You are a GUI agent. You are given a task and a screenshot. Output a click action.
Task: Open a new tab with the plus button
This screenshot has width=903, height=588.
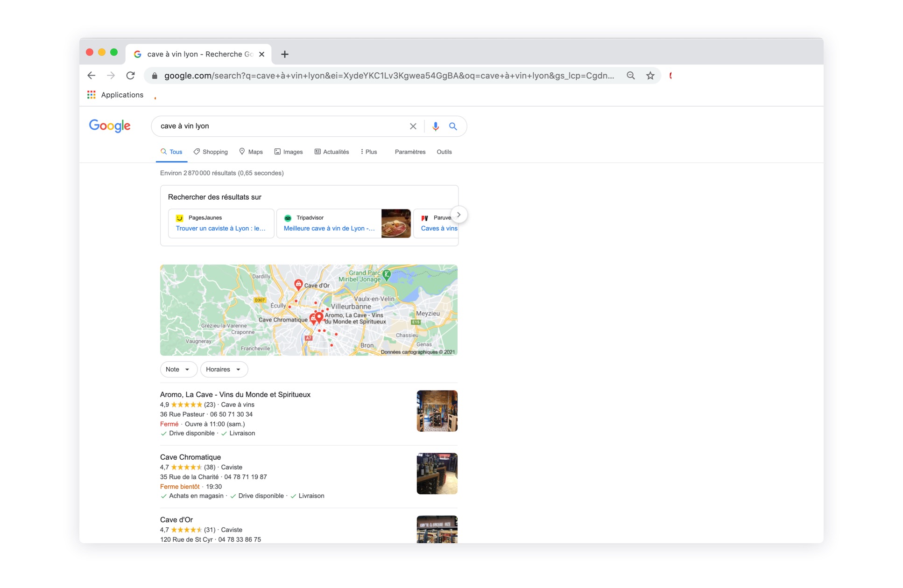[285, 54]
